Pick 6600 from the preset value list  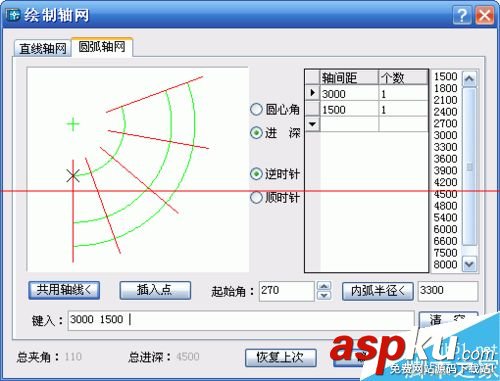coord(445,241)
